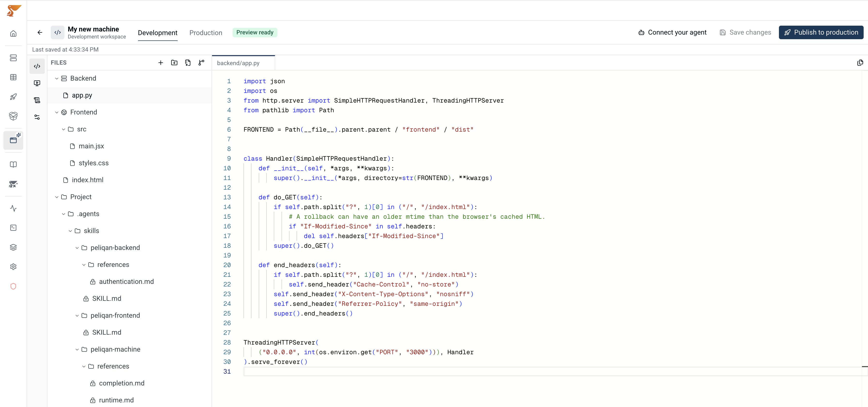Collapse the src folder
Viewport: 868px width, 407px height.
tap(63, 129)
